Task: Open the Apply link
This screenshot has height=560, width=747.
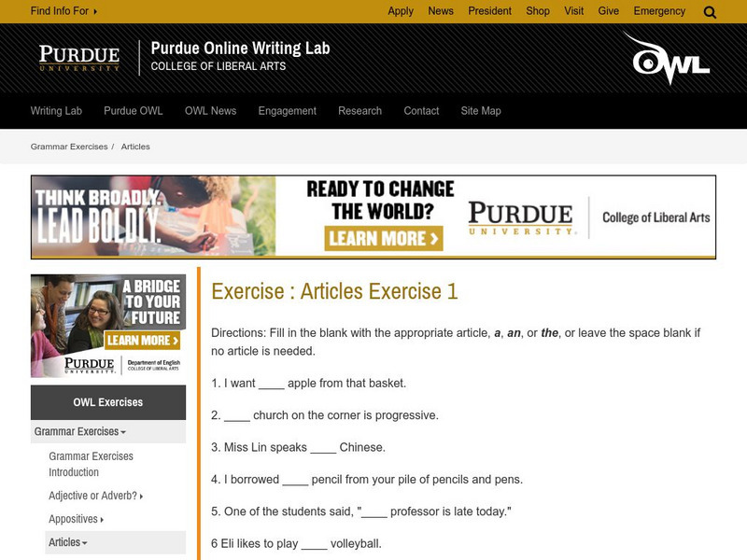Action: 401,11
